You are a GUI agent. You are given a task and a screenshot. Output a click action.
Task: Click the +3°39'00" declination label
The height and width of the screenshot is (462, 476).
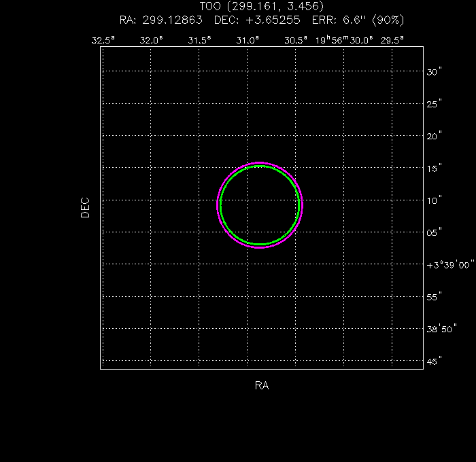click(x=450, y=265)
